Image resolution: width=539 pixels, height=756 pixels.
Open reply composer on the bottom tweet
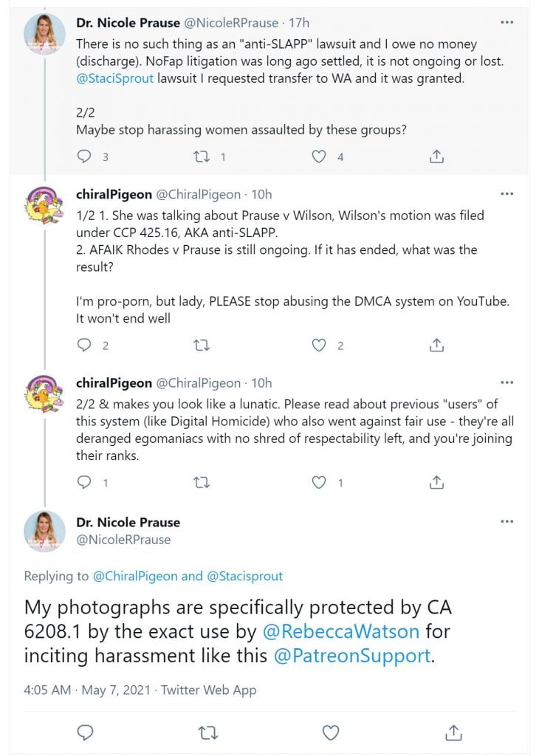pos(85,732)
